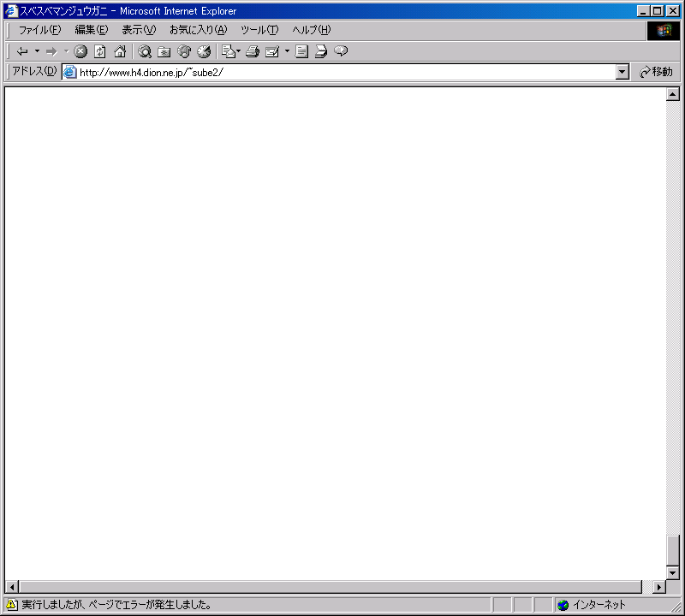Image resolution: width=685 pixels, height=616 pixels.
Task: Print the page with the printer icon
Action: [x=253, y=51]
